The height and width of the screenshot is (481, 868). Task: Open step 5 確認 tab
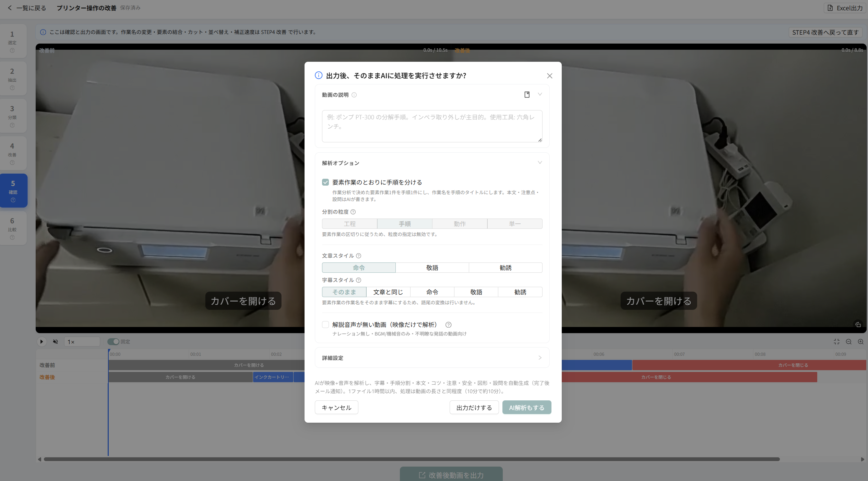pyautogui.click(x=13, y=190)
